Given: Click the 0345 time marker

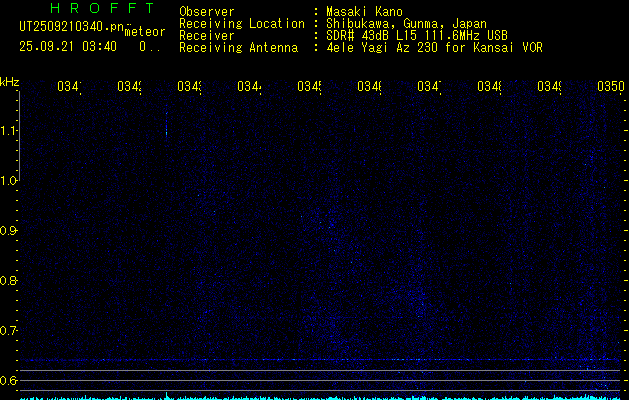Looking at the screenshot, I should click(x=309, y=86).
